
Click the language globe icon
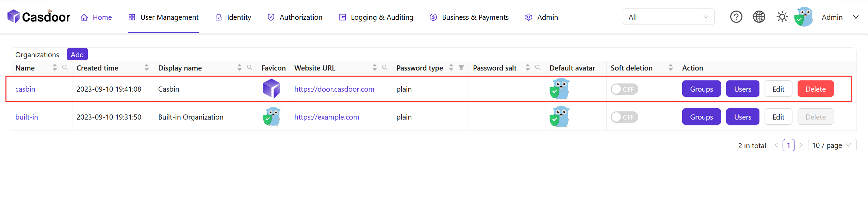pos(759,17)
